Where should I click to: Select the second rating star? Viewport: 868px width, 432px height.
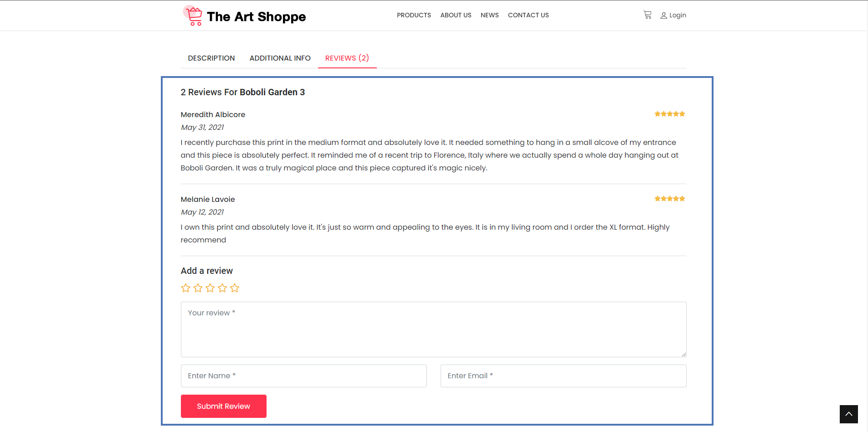tap(198, 288)
